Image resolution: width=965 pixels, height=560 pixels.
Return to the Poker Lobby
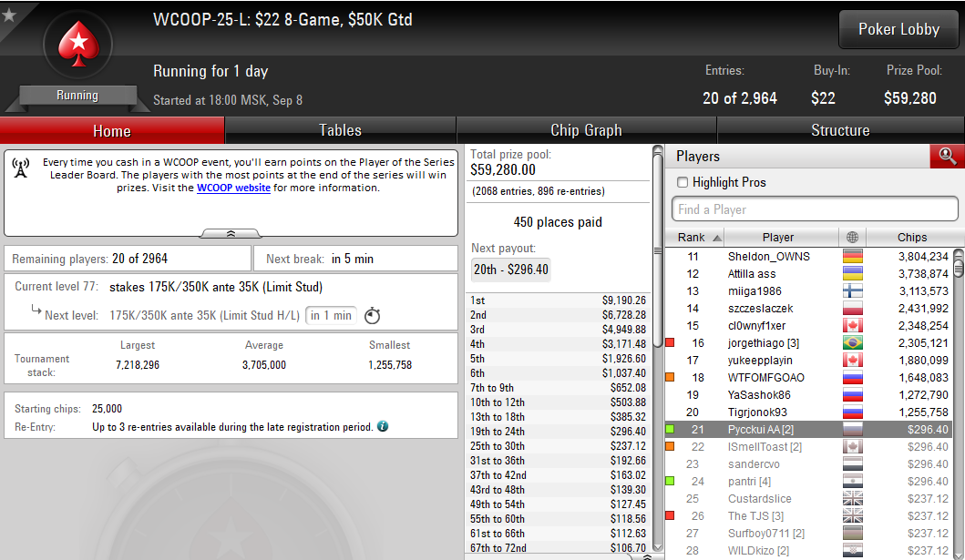[898, 29]
